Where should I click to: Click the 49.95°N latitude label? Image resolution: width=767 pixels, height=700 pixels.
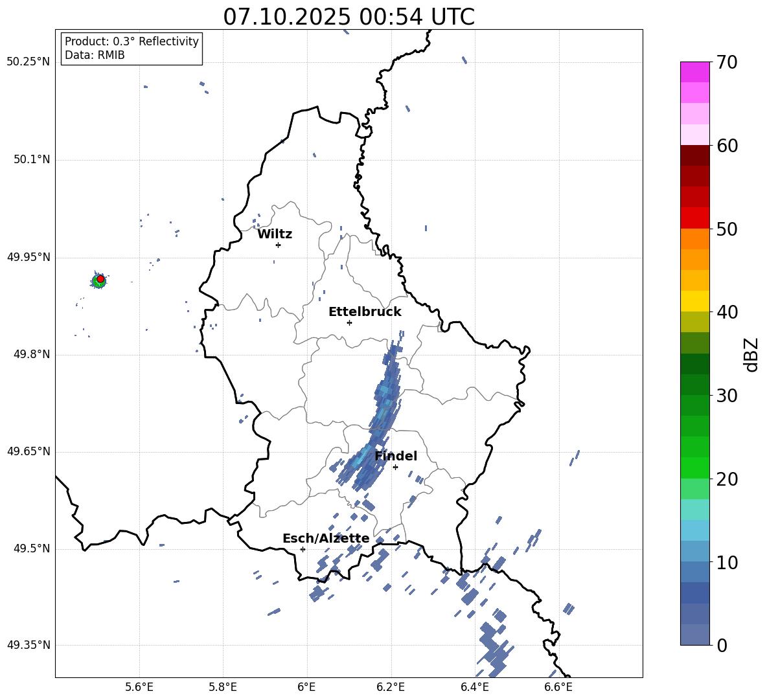[29, 257]
